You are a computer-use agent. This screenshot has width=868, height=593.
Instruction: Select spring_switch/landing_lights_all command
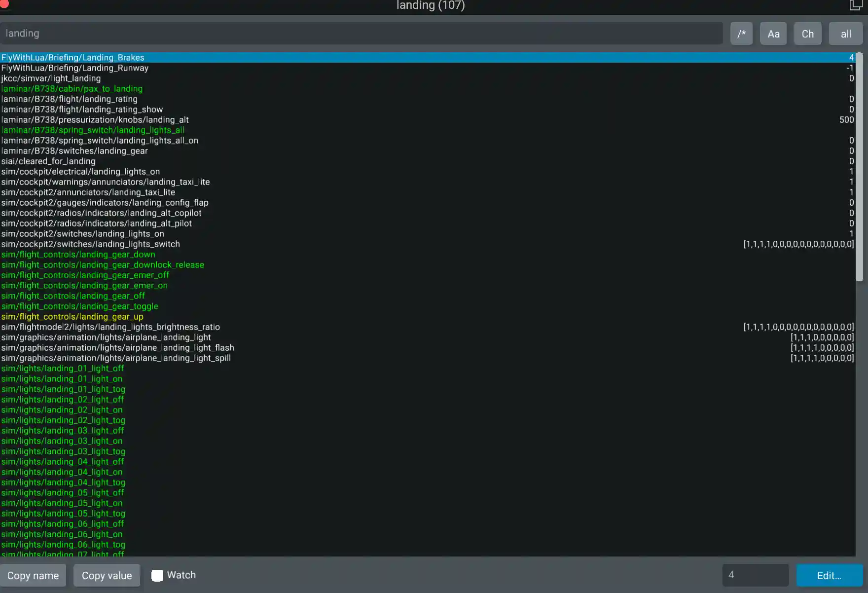point(428,130)
